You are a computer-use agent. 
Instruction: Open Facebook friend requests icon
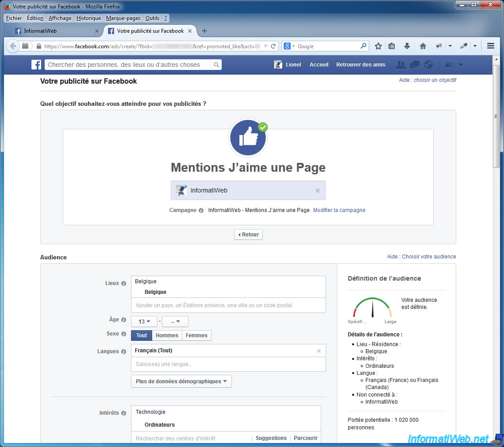coord(400,65)
